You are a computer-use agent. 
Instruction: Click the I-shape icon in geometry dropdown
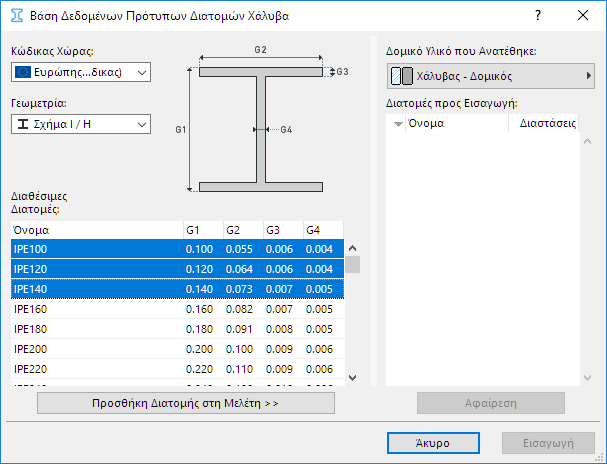coord(23,124)
